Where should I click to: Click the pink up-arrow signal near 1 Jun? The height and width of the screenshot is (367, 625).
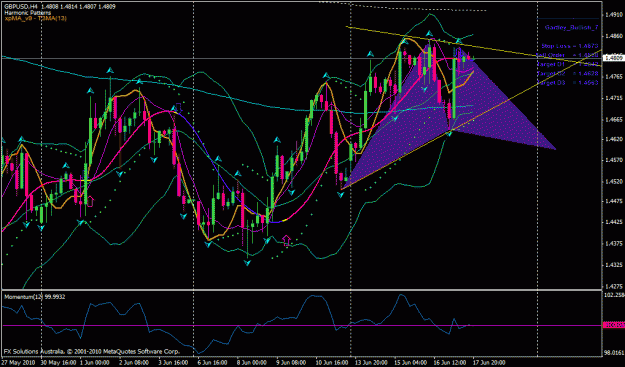pyautogui.click(x=90, y=201)
